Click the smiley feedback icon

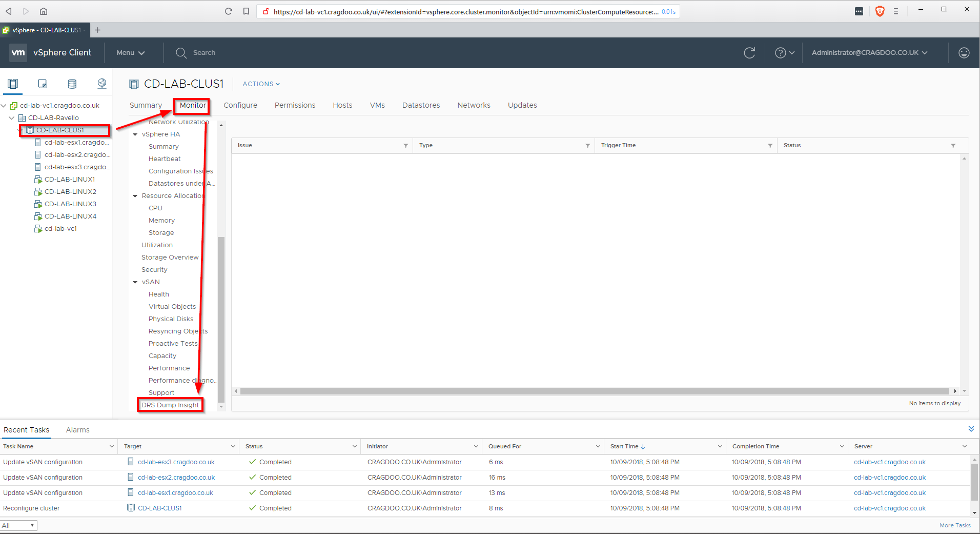pyautogui.click(x=964, y=52)
